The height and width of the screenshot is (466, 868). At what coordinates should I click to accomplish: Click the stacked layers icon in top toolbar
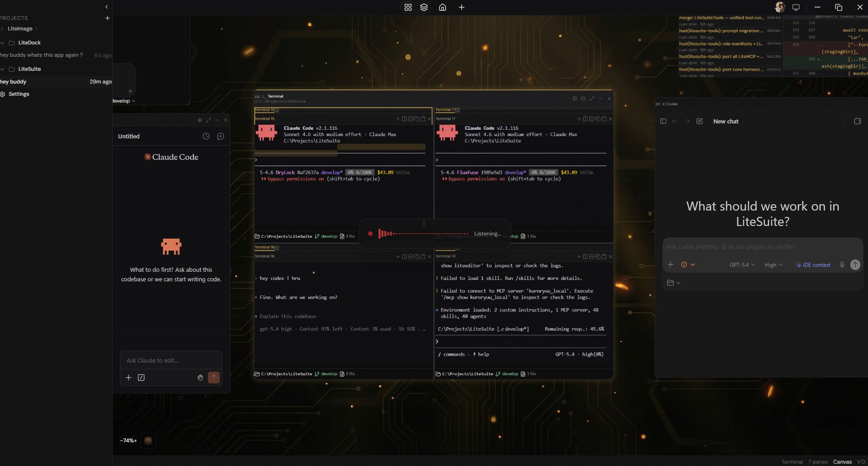tap(424, 7)
